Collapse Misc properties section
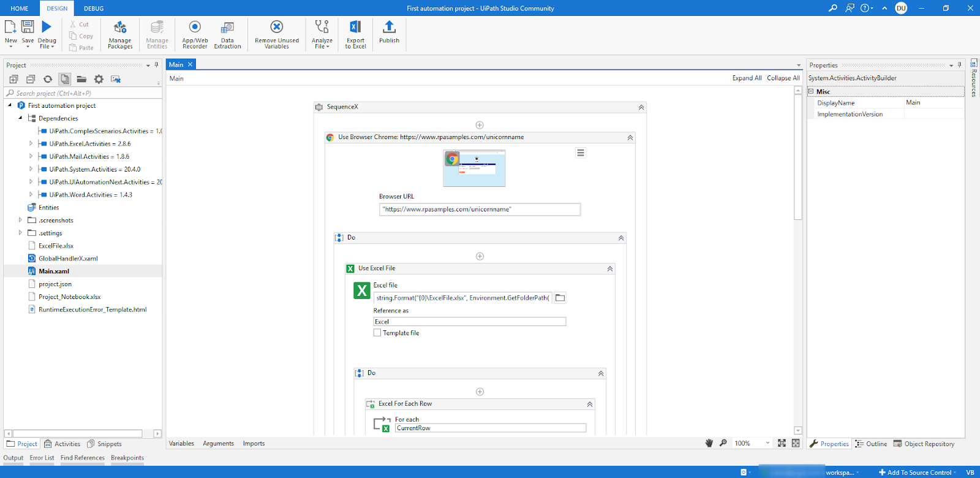Image resolution: width=980 pixels, height=478 pixels. pyautogui.click(x=811, y=91)
